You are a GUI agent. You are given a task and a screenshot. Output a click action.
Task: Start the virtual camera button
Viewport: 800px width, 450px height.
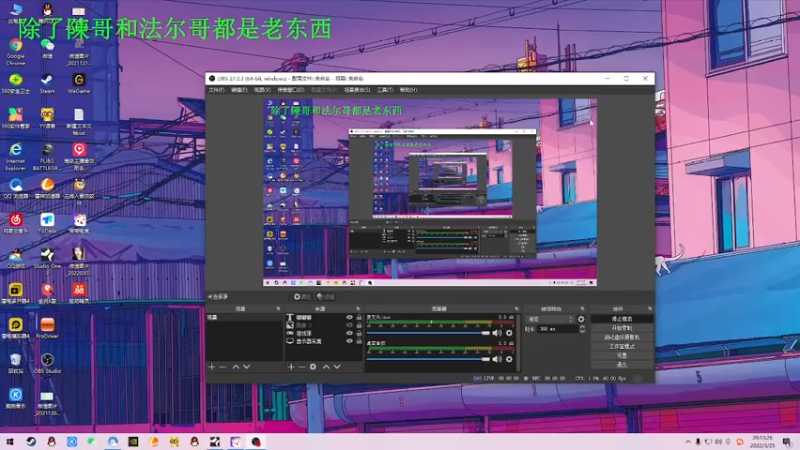621,337
